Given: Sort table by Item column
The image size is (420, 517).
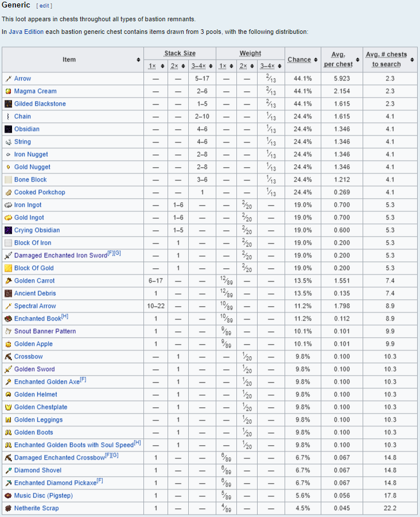Looking at the screenshot, I should tap(138, 60).
